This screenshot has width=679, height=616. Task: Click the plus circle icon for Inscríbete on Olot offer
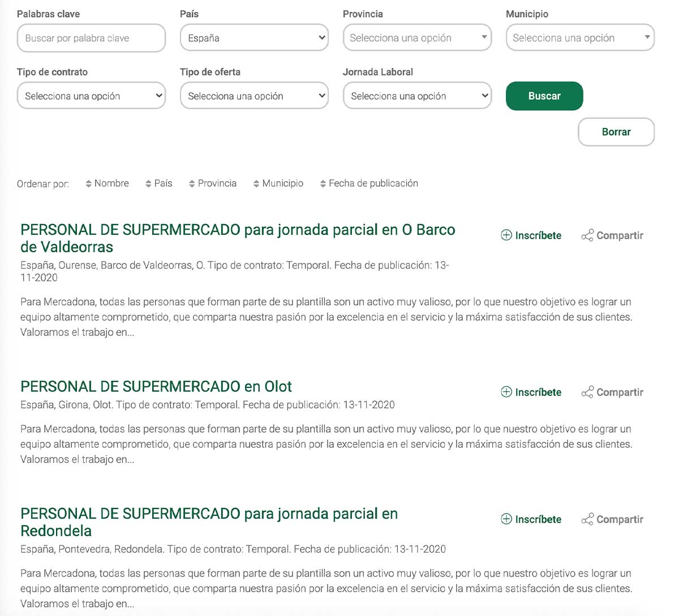506,392
